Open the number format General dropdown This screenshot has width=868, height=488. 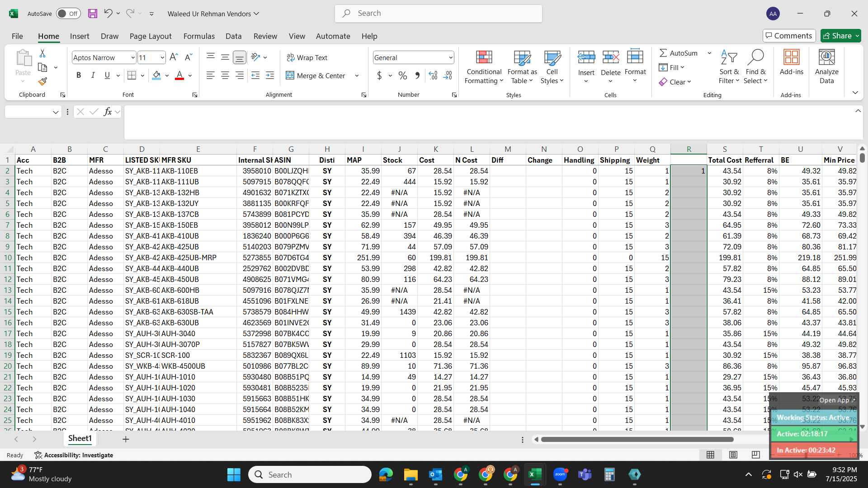[x=451, y=57]
